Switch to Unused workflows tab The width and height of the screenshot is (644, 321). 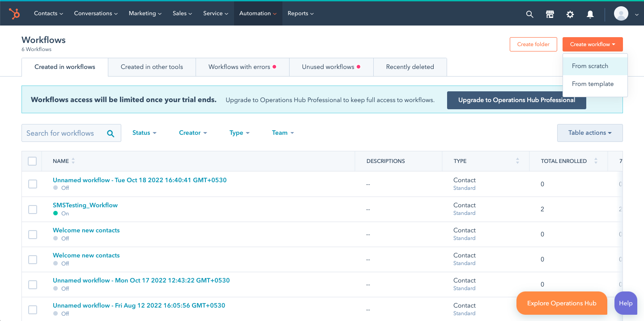coord(331,67)
